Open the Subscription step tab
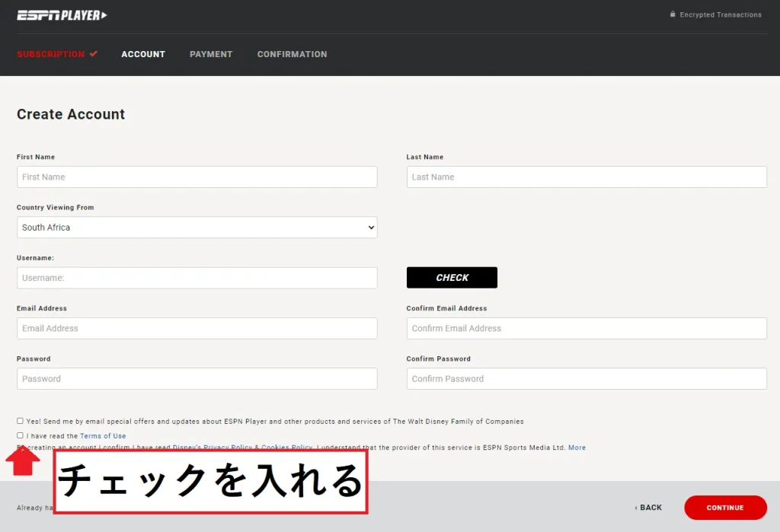This screenshot has width=780, height=532. [56, 54]
